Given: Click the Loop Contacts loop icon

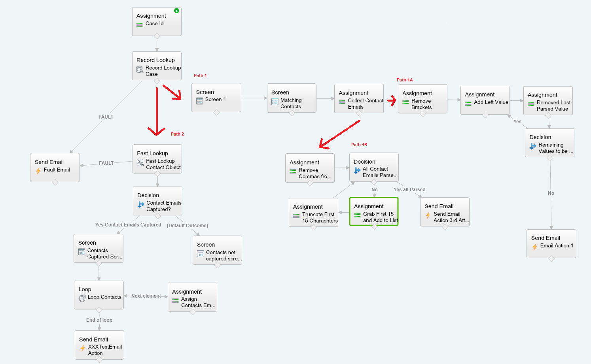Looking at the screenshot, I should pyautogui.click(x=82, y=298).
